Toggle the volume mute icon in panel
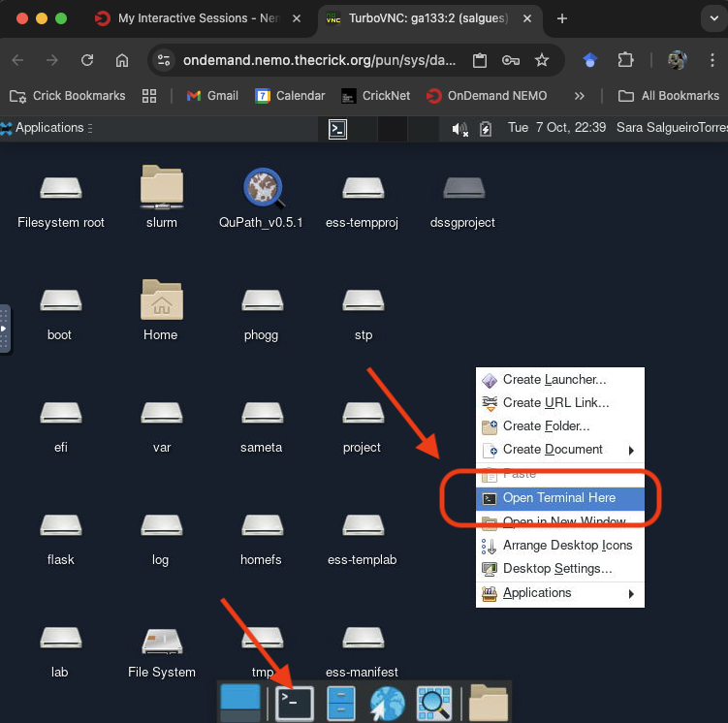This screenshot has height=723, width=728. point(460,128)
